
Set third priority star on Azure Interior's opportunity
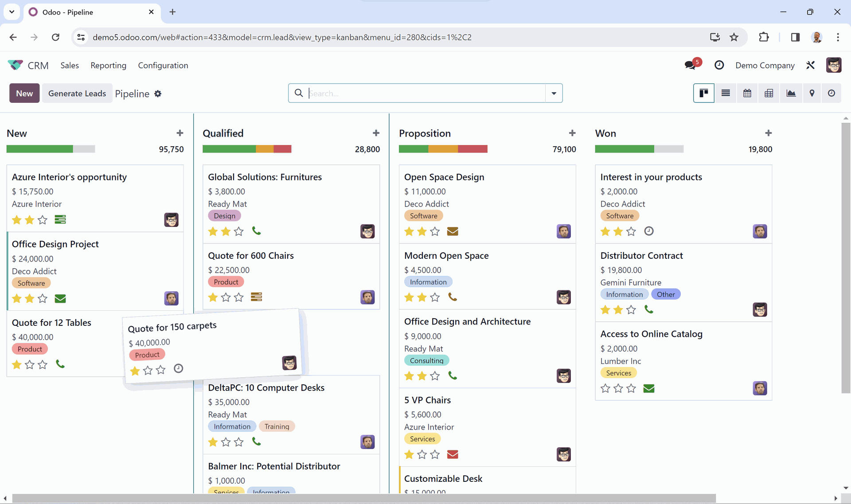click(x=43, y=219)
